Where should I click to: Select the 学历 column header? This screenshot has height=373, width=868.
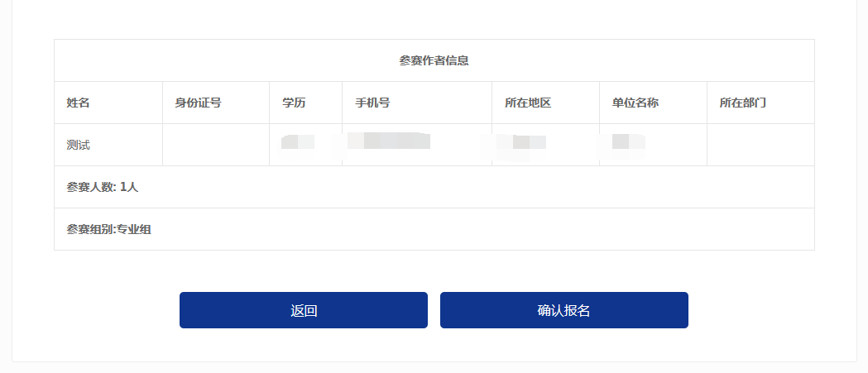coord(294,103)
